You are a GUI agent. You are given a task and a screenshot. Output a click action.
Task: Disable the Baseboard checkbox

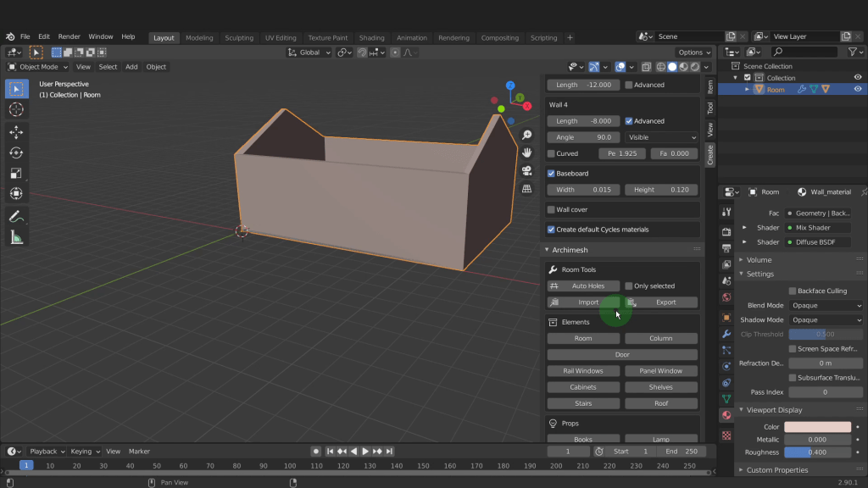(x=552, y=174)
